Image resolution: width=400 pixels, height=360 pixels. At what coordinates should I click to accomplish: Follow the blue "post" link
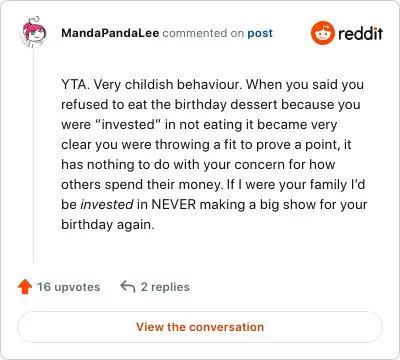point(260,33)
